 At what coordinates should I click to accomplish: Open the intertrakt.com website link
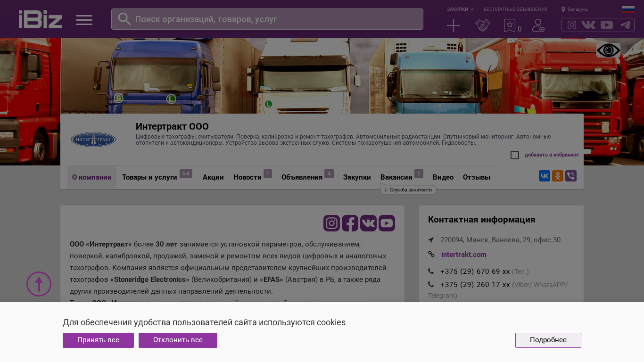coord(464,255)
